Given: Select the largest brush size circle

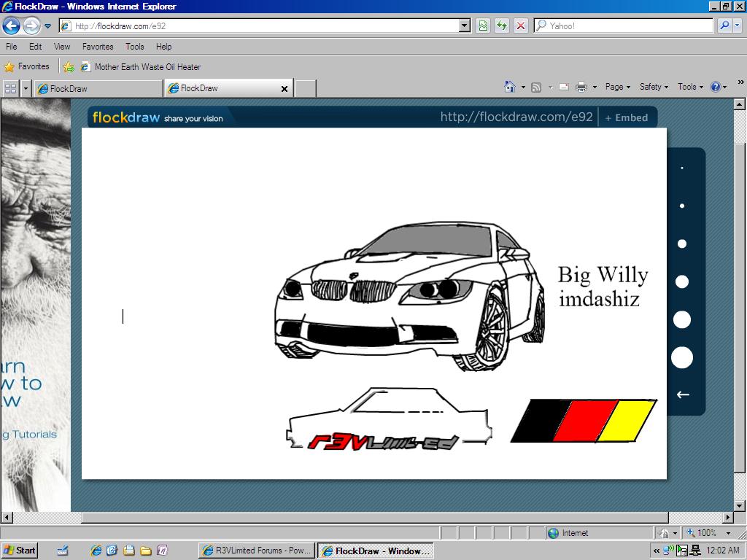Looking at the screenshot, I should [682, 358].
